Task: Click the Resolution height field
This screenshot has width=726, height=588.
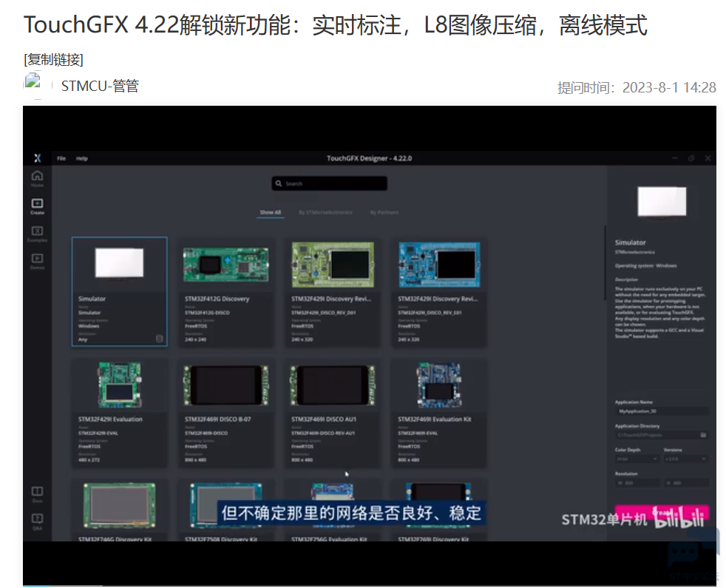Action: point(687,483)
